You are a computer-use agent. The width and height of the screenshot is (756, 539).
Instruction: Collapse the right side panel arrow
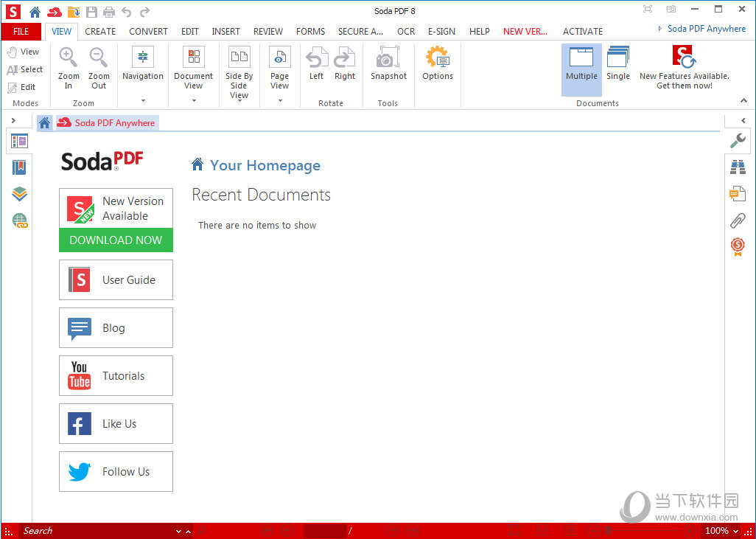[x=743, y=121]
